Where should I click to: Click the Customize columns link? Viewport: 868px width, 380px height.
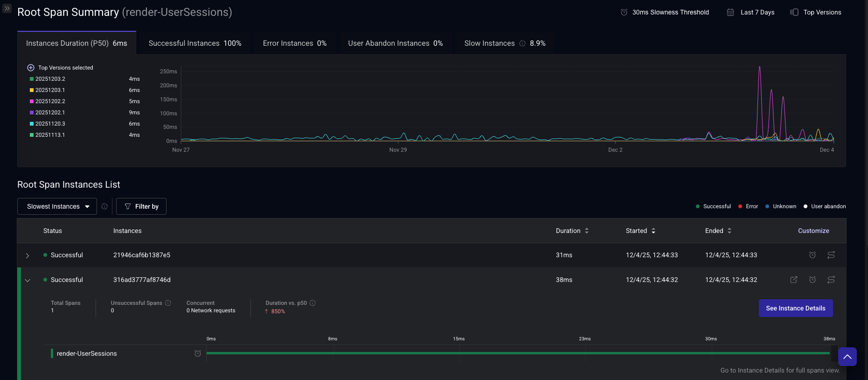pos(813,231)
